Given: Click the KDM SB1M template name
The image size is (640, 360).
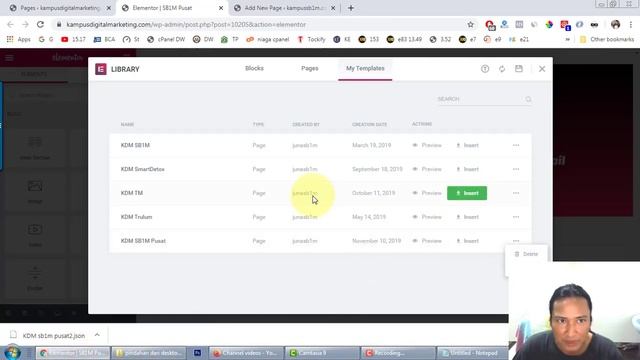Looking at the screenshot, I should (x=135, y=145).
